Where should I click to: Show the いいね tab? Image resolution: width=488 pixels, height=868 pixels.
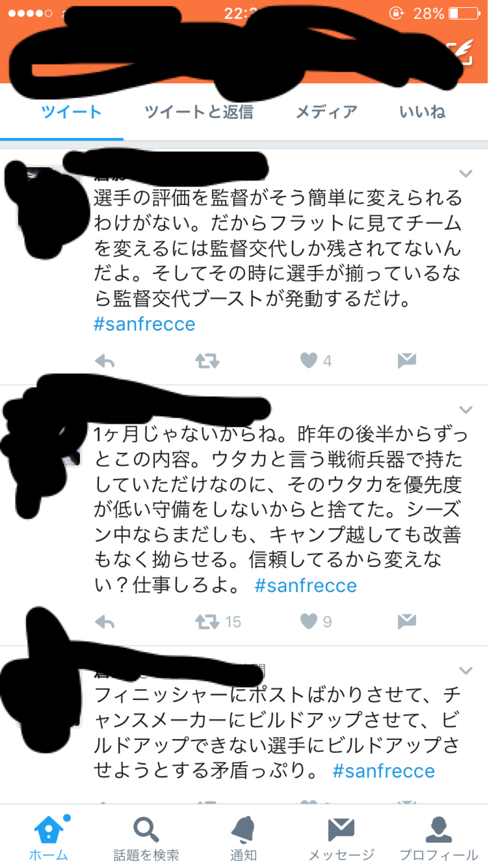422,112
